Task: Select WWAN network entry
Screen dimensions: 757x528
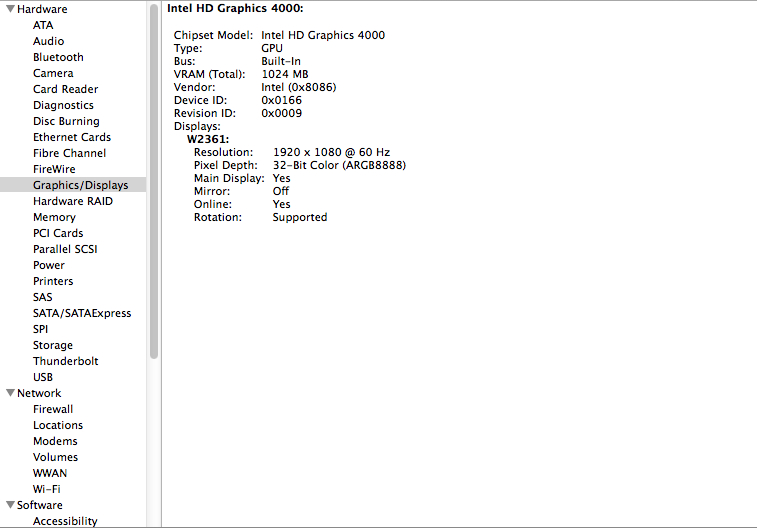Action: coord(50,472)
